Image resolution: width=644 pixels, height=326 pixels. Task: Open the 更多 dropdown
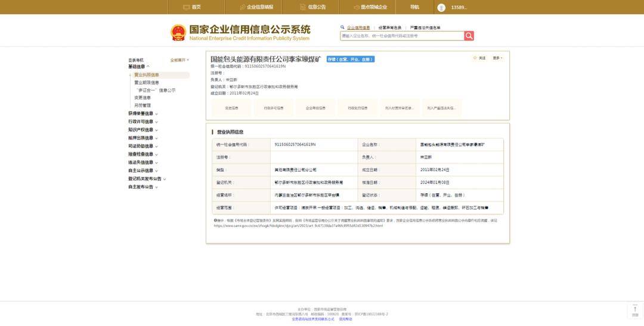point(497,58)
